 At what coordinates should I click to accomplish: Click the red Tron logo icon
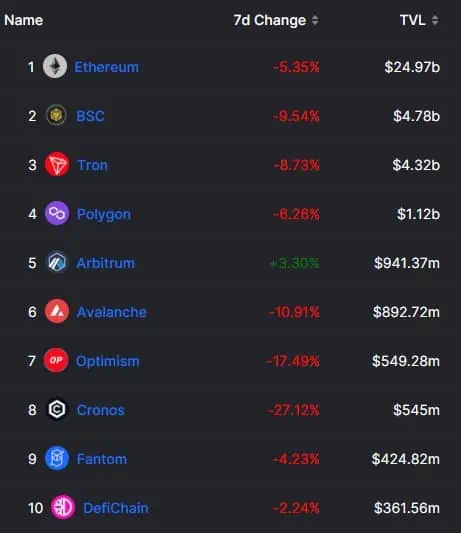(x=57, y=165)
